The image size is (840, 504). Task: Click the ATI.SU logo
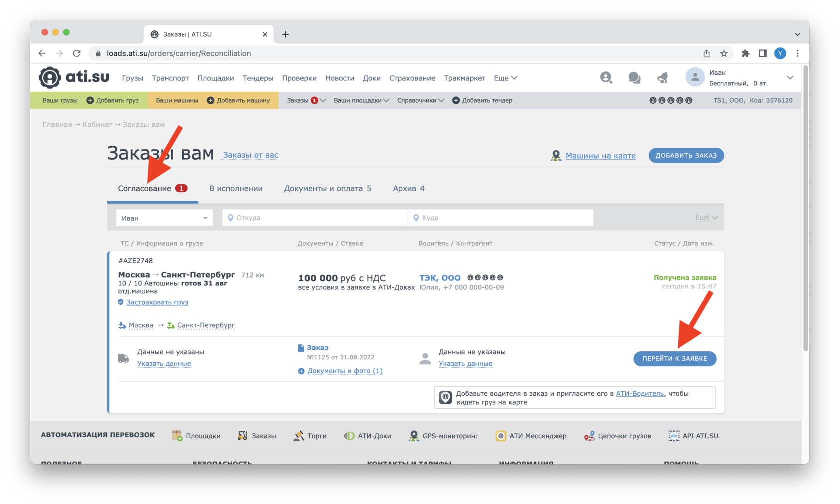[74, 77]
